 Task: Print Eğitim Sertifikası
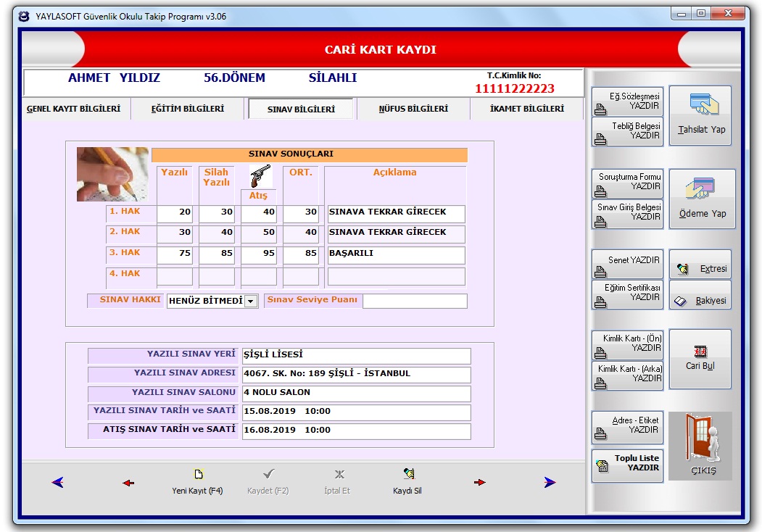pos(627,294)
